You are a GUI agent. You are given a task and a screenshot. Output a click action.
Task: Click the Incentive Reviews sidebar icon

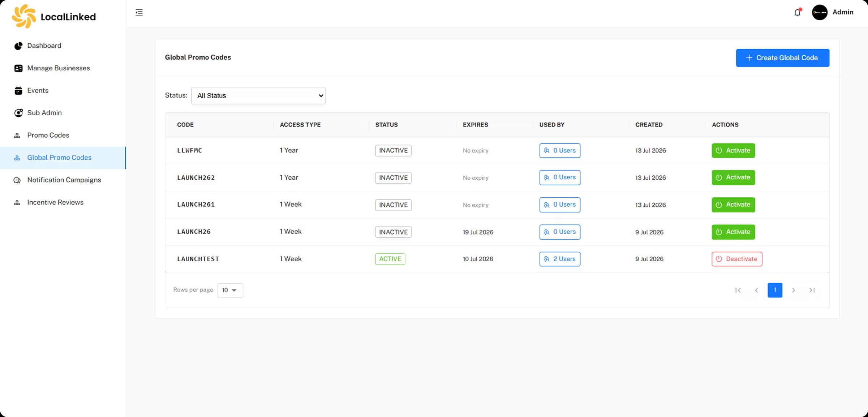coord(17,203)
